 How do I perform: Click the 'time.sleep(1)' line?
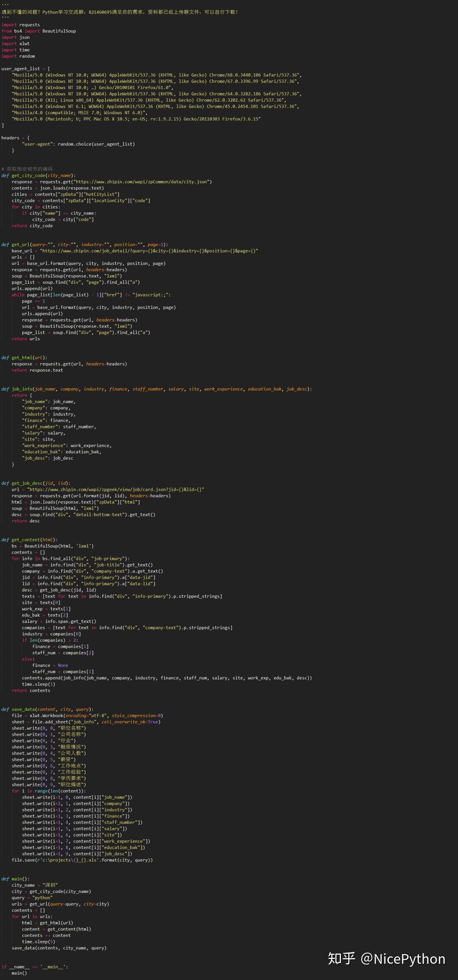pyautogui.click(x=38, y=684)
